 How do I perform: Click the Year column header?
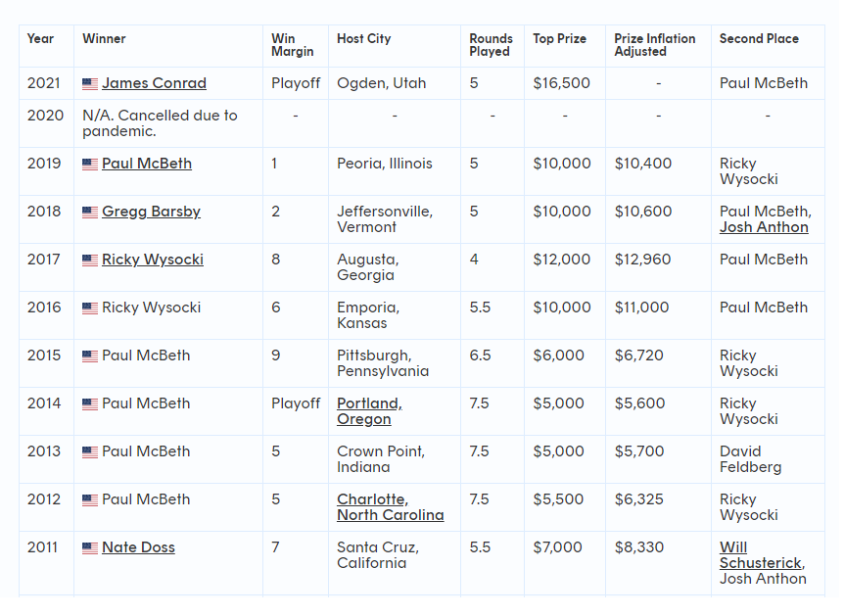(x=41, y=39)
